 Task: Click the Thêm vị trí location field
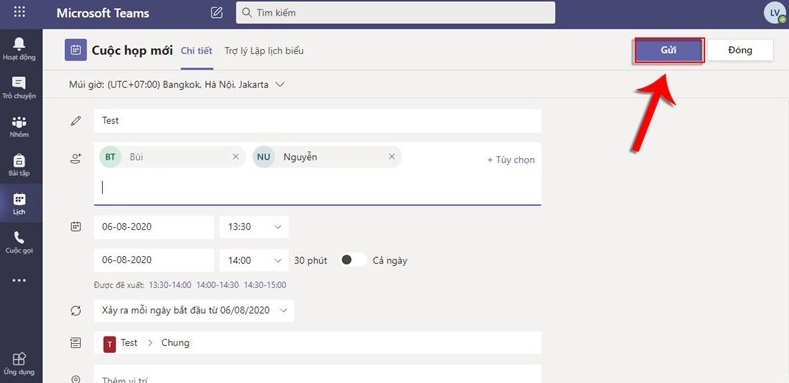click(318, 375)
